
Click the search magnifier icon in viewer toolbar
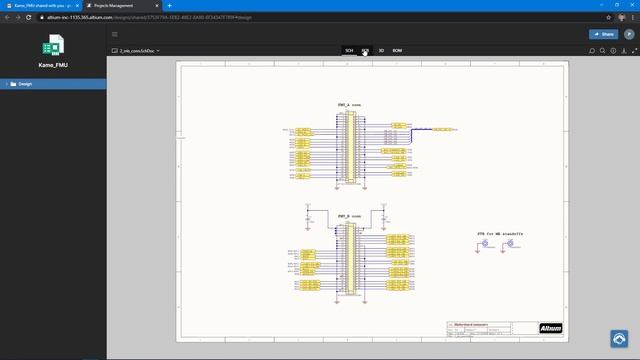coord(602,51)
